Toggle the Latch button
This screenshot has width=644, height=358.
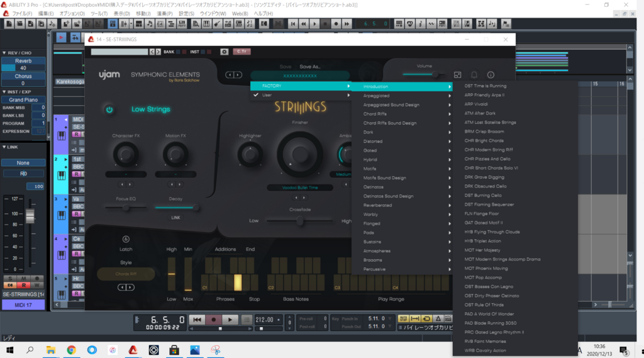[x=126, y=239]
